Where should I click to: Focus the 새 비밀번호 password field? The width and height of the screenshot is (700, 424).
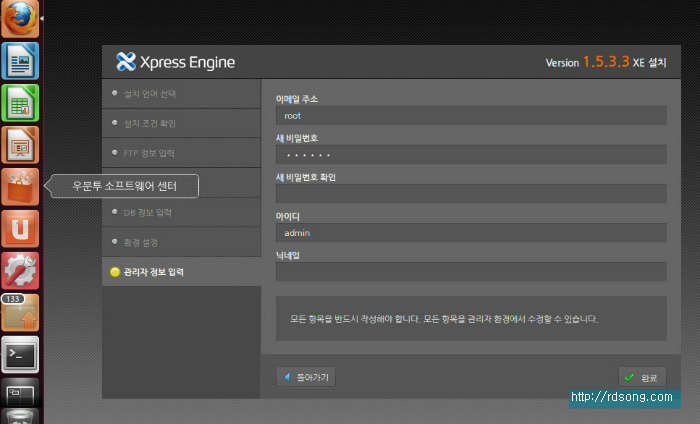pos(471,154)
